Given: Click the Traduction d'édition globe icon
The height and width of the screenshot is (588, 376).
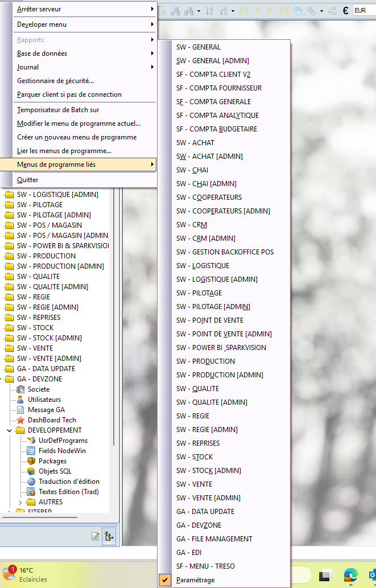Looking at the screenshot, I should coord(32,482).
